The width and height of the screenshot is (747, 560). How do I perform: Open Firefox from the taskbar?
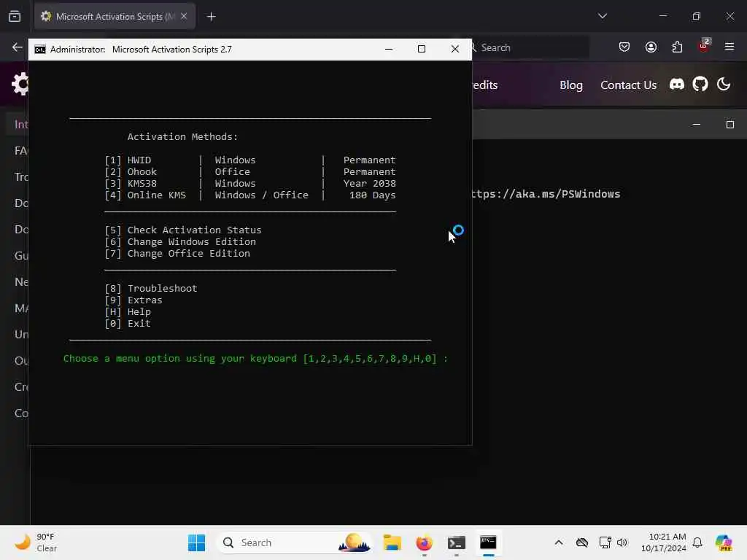[x=424, y=542]
